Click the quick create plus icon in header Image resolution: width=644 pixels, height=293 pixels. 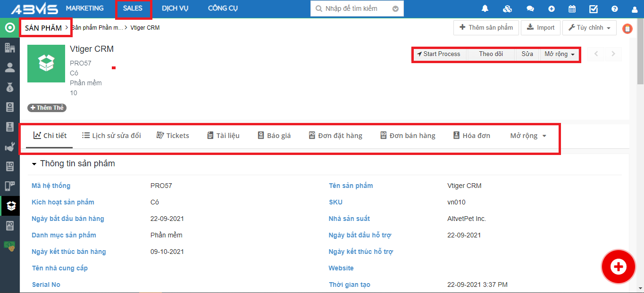(x=552, y=8)
